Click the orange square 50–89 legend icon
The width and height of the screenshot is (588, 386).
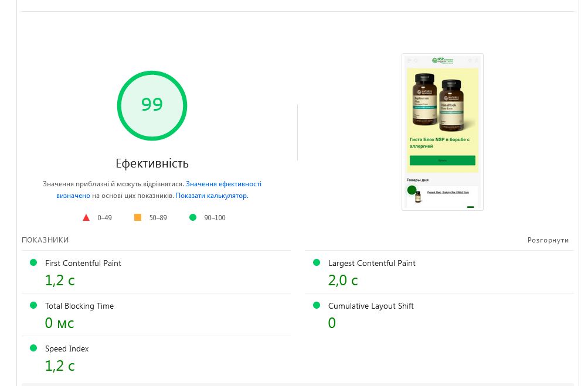(138, 217)
